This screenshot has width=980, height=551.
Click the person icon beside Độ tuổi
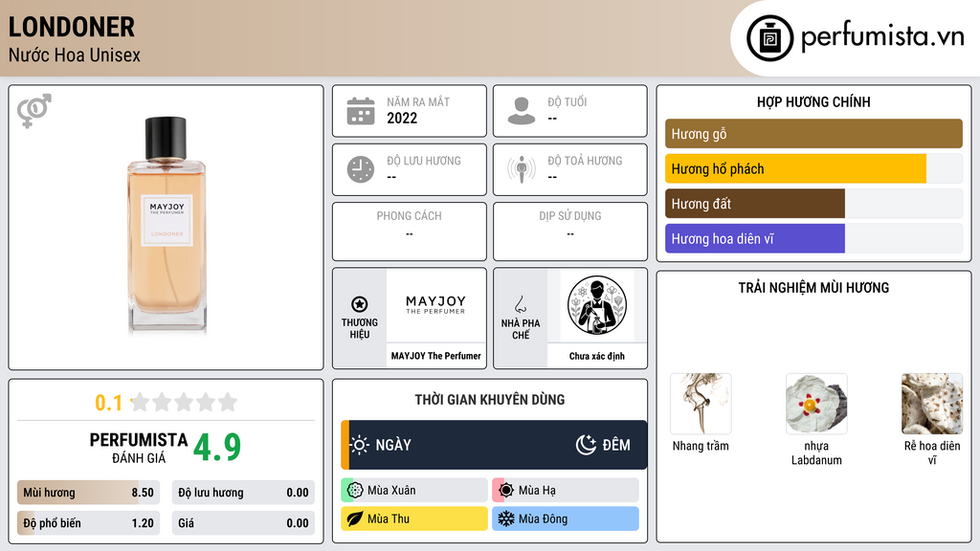point(522,111)
